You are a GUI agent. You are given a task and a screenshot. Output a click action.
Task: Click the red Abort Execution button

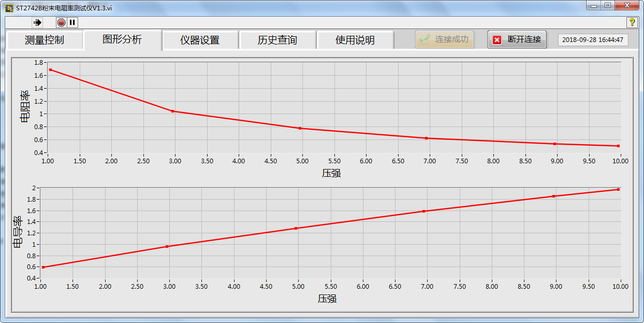[x=62, y=22]
